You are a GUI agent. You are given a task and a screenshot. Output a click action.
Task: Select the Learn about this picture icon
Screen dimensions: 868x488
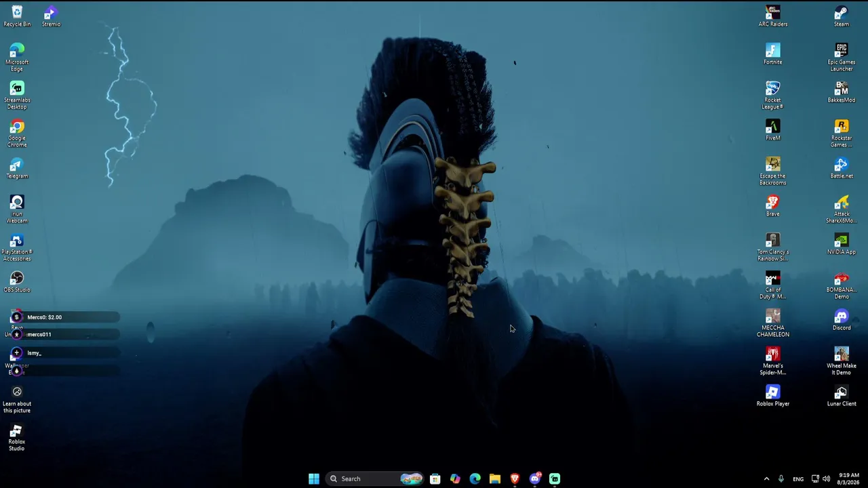[17, 399]
